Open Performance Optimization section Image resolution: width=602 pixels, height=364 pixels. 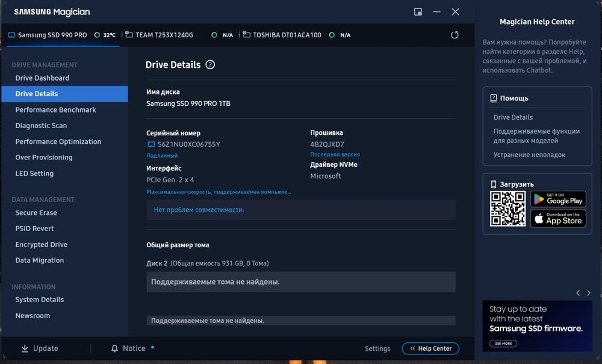(x=58, y=141)
